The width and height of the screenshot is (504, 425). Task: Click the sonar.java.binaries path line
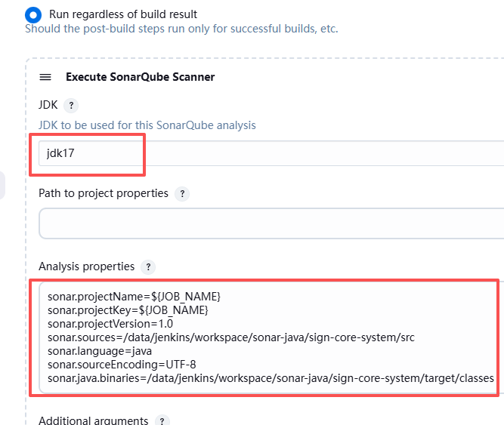point(271,378)
